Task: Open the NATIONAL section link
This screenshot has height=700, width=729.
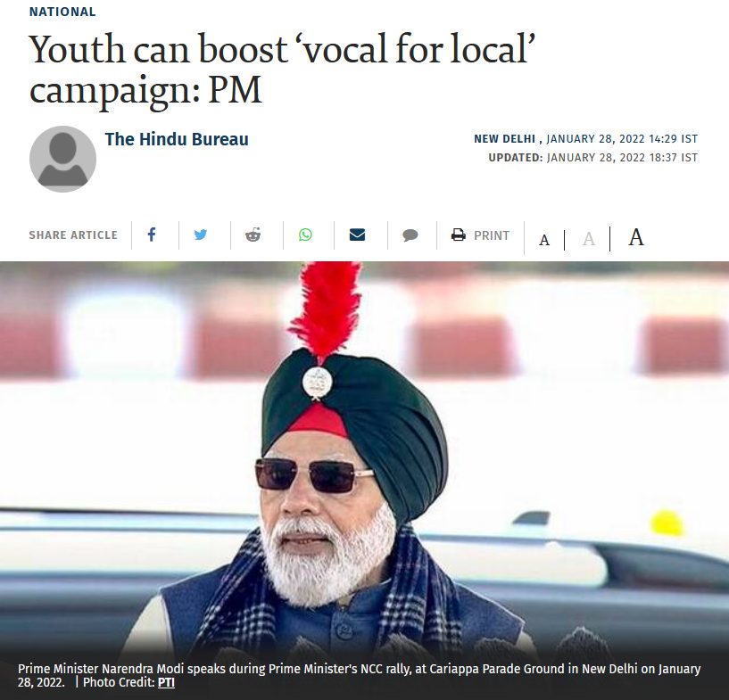Action: [62, 12]
